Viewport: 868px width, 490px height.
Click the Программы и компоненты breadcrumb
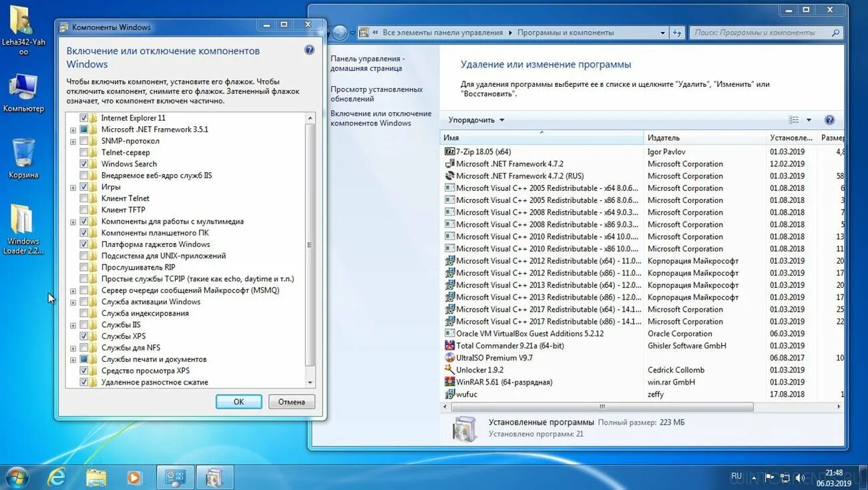click(x=566, y=33)
